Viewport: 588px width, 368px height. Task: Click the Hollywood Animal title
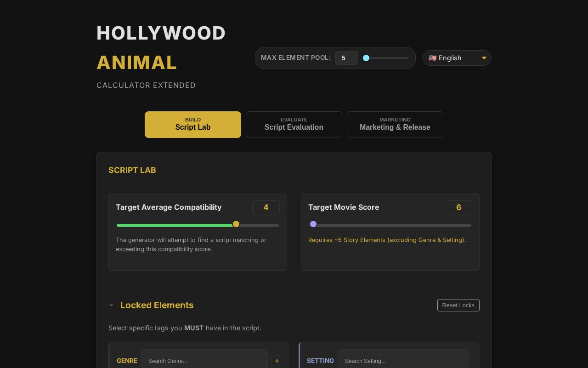pos(161,48)
